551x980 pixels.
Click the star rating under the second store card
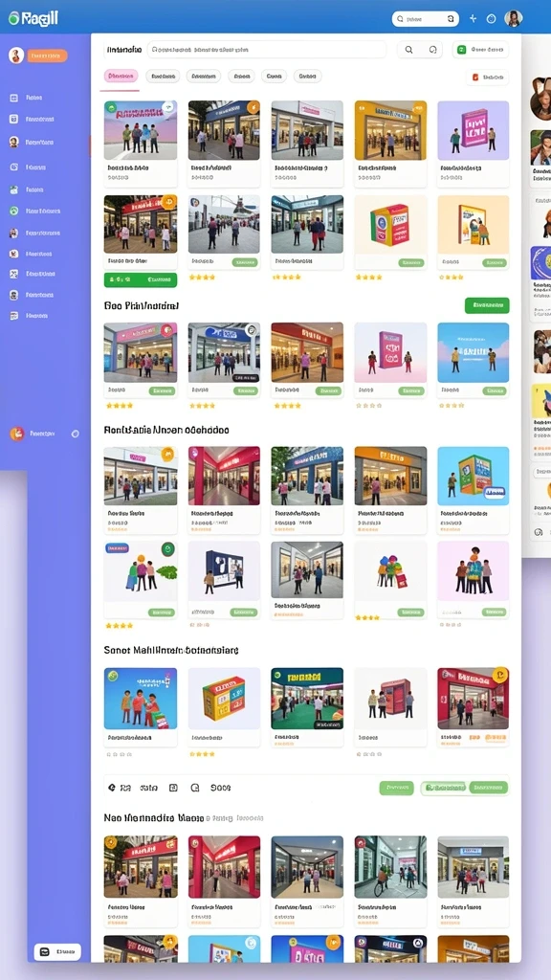pos(202,277)
